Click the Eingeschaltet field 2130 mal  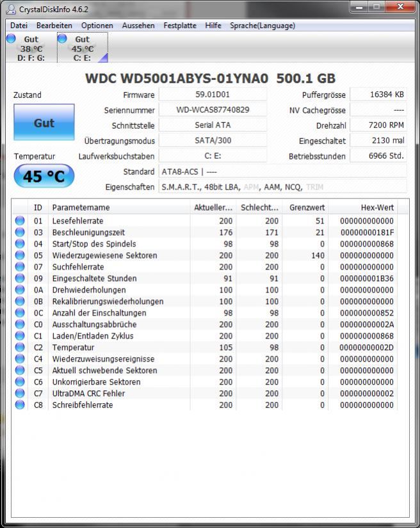tap(378, 140)
